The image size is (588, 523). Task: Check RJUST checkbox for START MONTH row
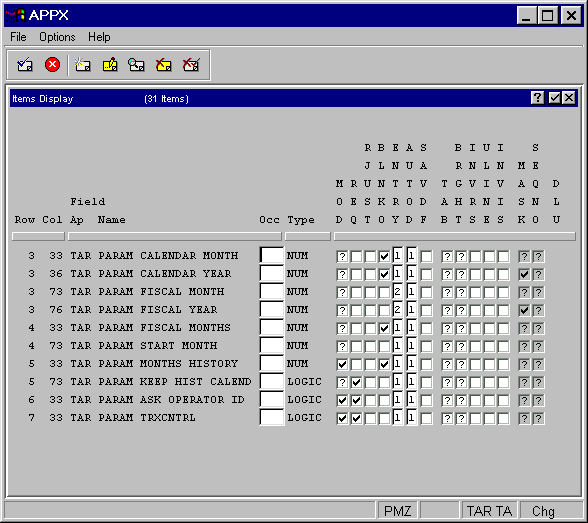[370, 346]
